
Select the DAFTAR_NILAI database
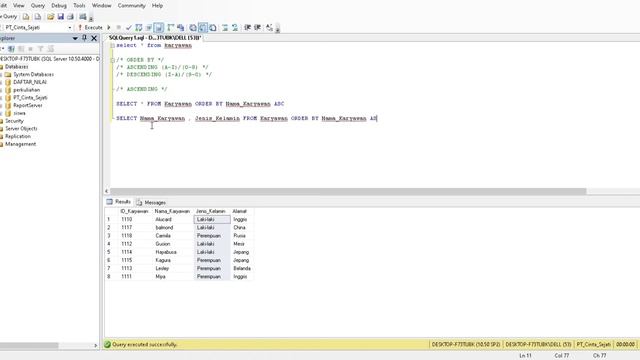click(x=29, y=82)
